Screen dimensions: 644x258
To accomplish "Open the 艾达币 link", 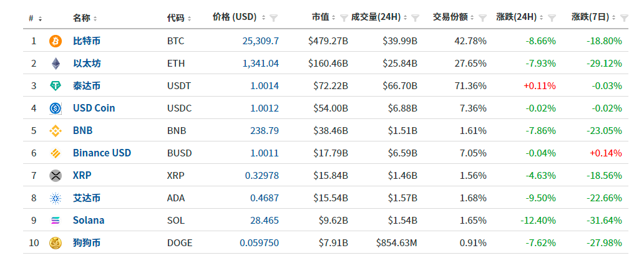I will click(x=87, y=198).
